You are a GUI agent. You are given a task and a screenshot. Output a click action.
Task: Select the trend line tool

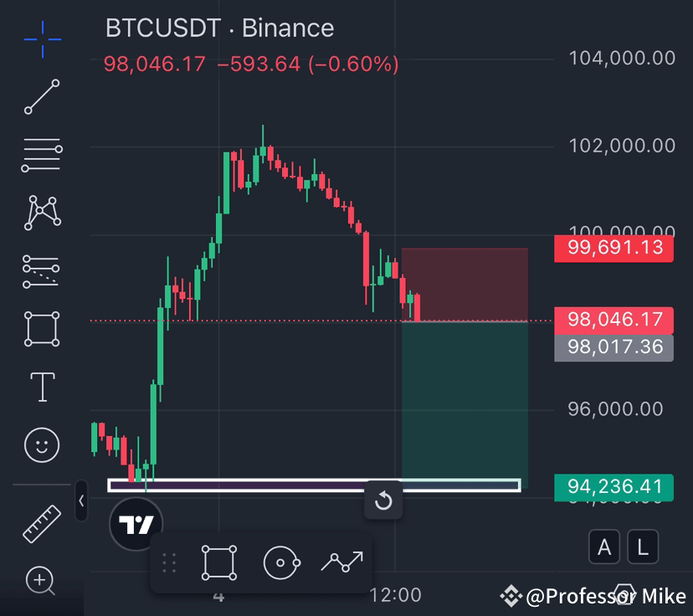pyautogui.click(x=41, y=98)
